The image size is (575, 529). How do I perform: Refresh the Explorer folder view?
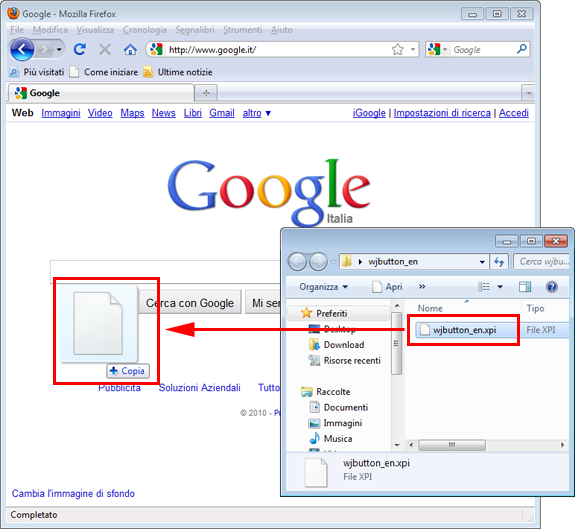(499, 262)
